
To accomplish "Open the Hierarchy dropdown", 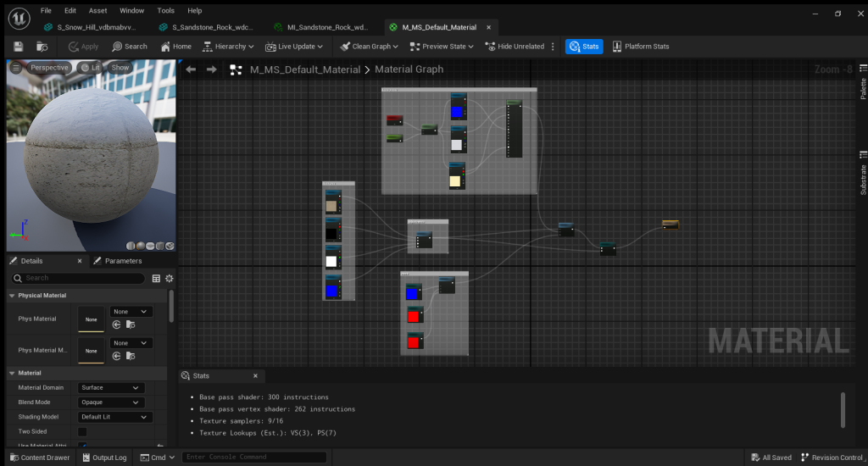I will click(228, 47).
